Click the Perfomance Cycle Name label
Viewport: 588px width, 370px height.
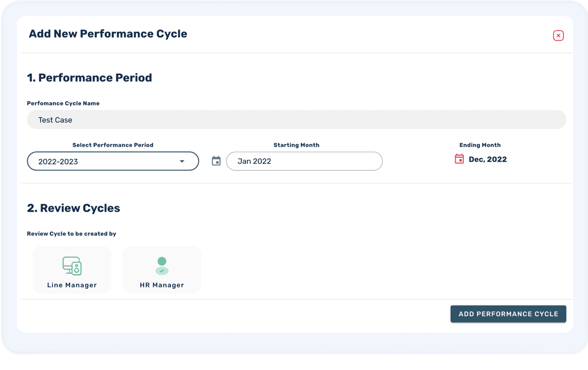[x=63, y=103]
